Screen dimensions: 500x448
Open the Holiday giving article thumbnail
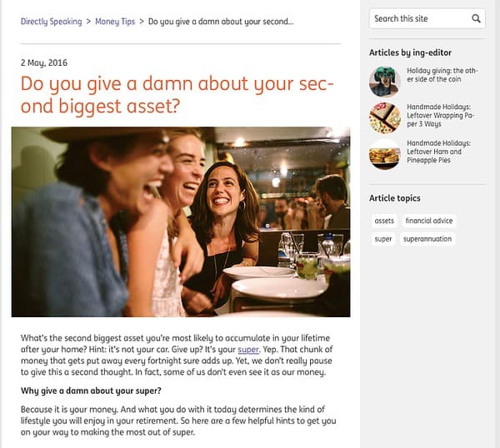[384, 82]
